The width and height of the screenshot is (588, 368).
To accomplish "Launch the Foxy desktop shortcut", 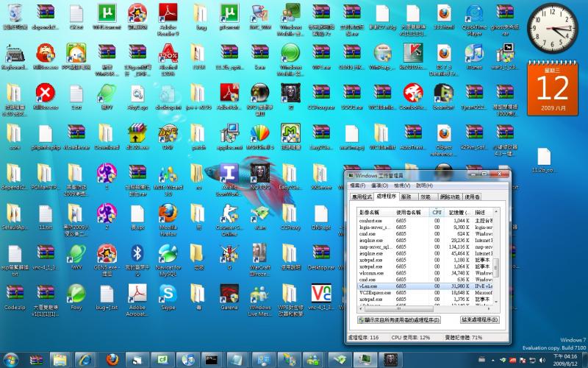I will 76,294.
